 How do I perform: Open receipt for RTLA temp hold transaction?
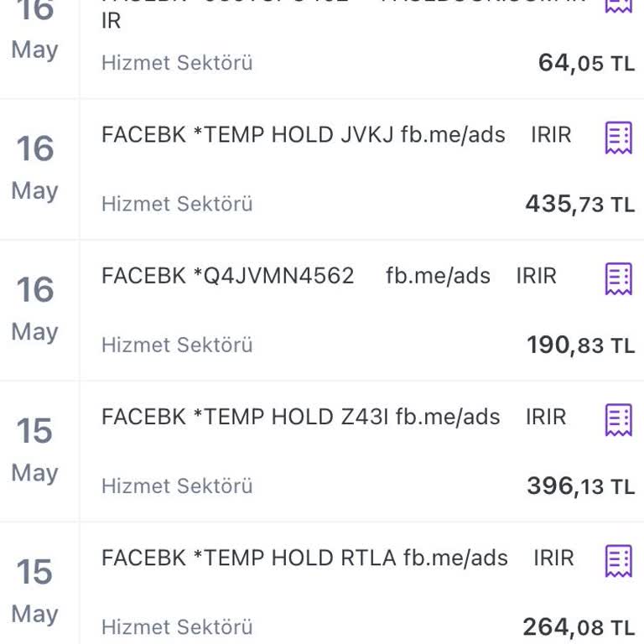pyautogui.click(x=618, y=560)
